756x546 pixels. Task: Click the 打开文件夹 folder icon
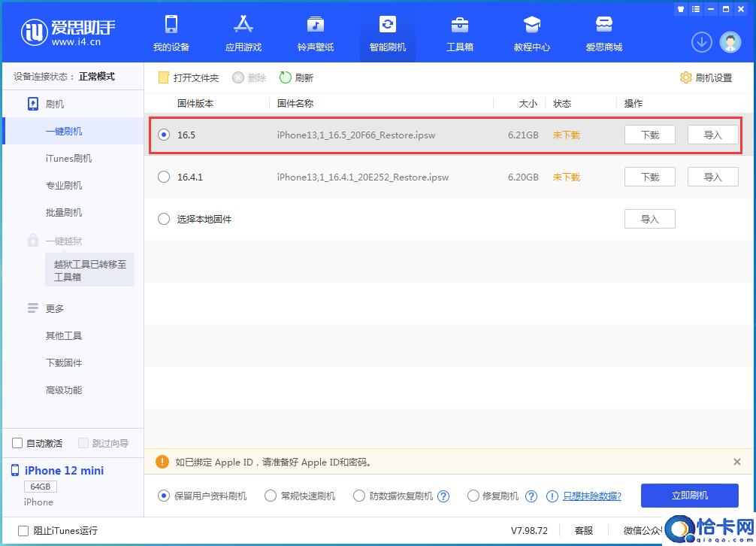(x=163, y=77)
